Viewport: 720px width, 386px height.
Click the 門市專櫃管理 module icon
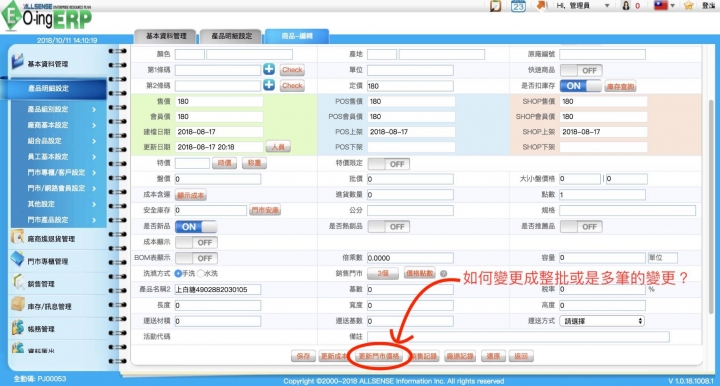tap(17, 259)
